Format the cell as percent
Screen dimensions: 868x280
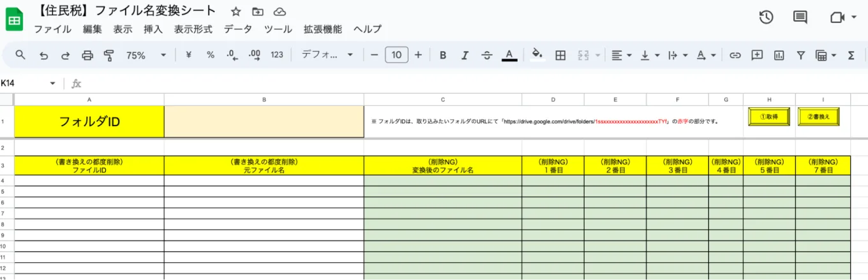tap(210, 55)
